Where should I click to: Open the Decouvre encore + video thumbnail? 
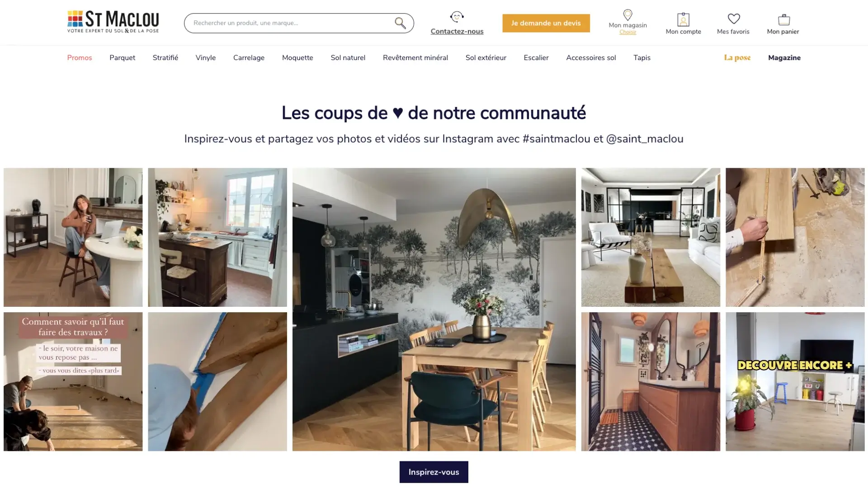tap(795, 381)
